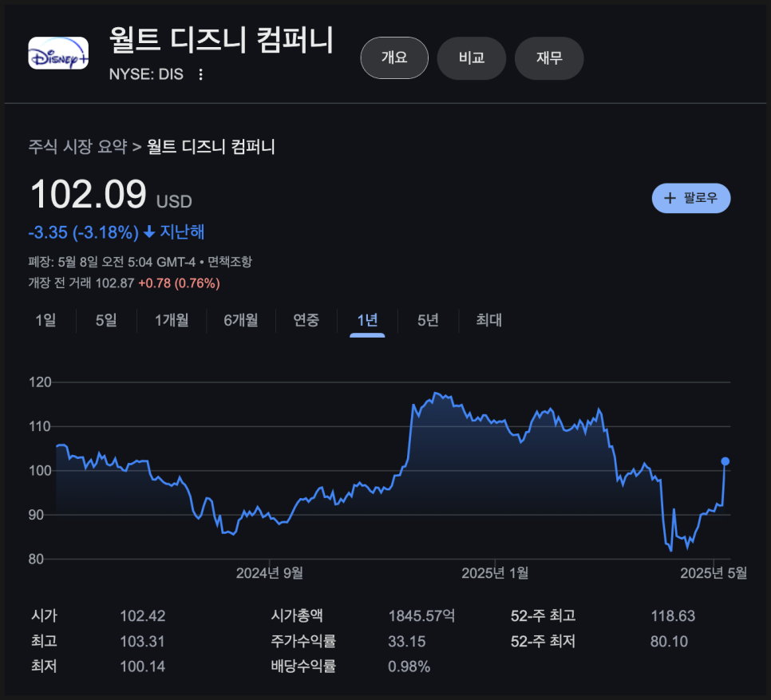The image size is (771, 700).
Task: Switch chart to 5년 range
Action: click(428, 321)
